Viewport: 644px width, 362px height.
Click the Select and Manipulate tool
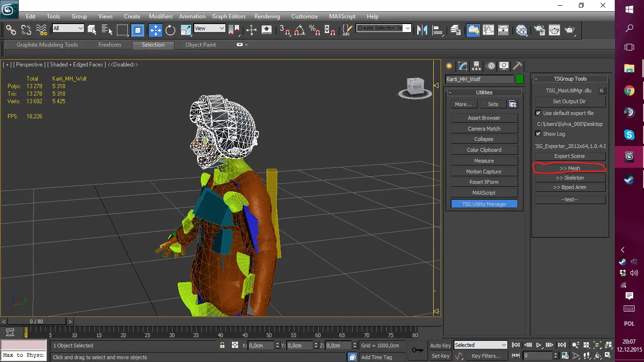pos(251,30)
